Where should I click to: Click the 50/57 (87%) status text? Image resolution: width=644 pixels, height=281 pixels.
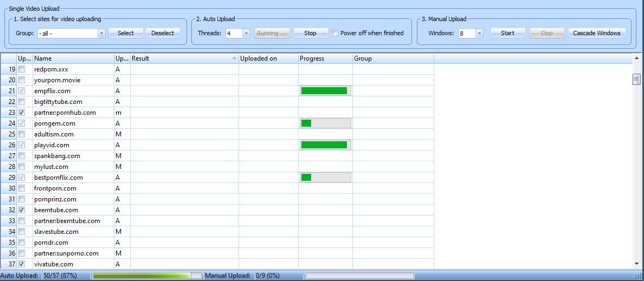[60, 275]
